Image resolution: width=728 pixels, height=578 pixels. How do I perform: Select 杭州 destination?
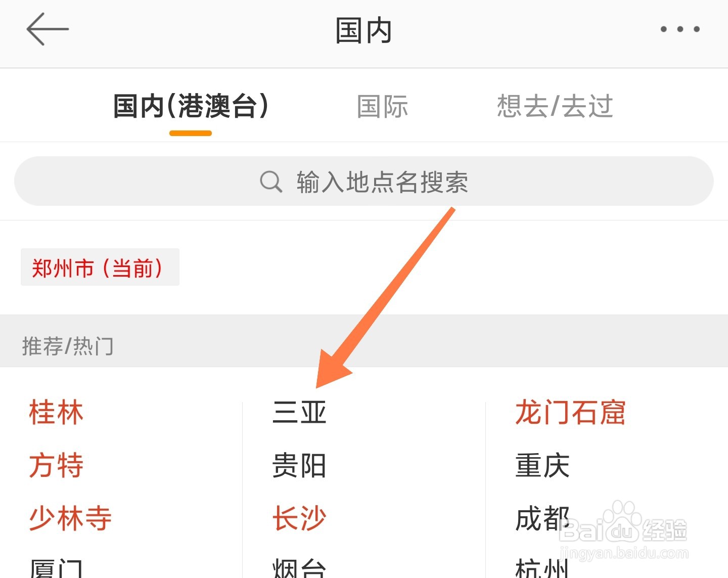tap(542, 568)
